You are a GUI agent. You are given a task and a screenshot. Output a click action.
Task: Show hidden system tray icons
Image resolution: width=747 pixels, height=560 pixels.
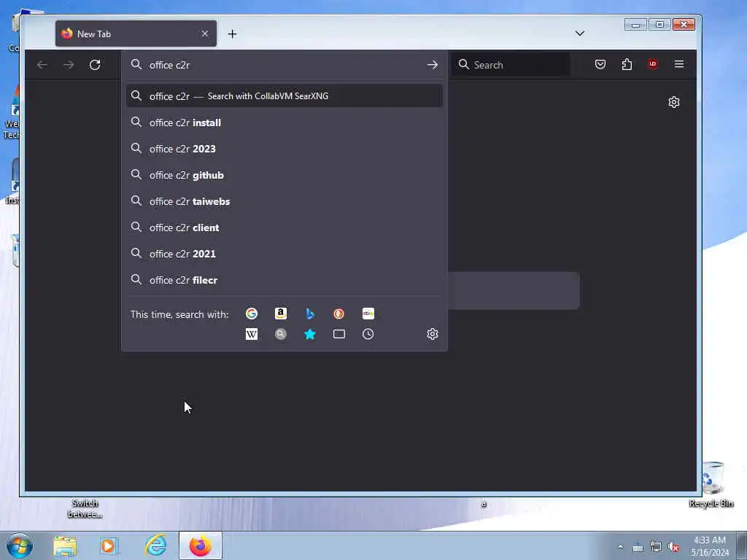[620, 546]
